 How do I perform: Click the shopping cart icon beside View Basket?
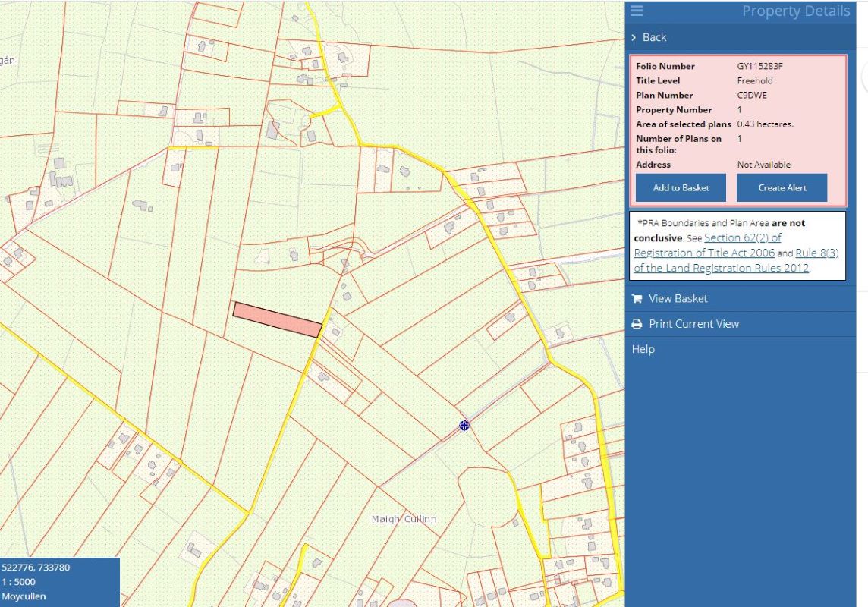pyautogui.click(x=637, y=298)
